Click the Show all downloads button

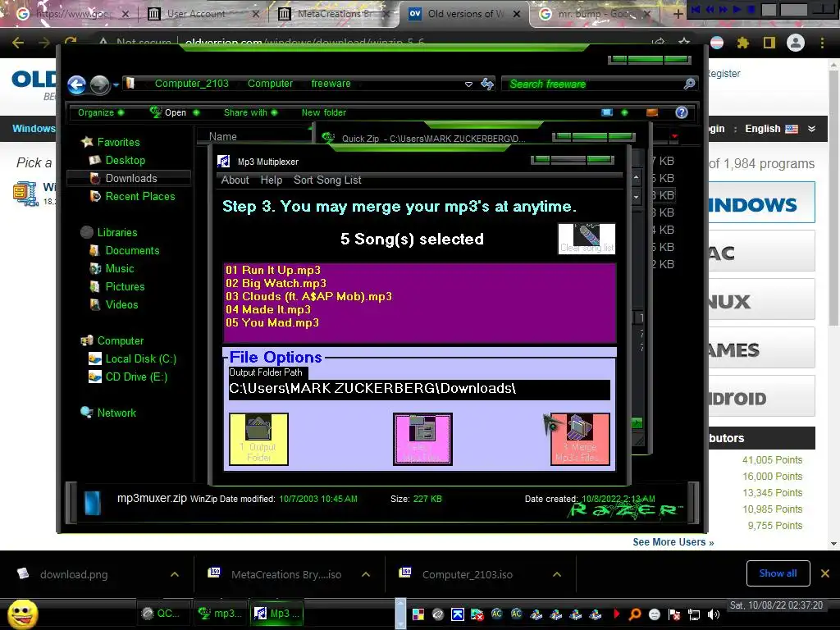778,573
